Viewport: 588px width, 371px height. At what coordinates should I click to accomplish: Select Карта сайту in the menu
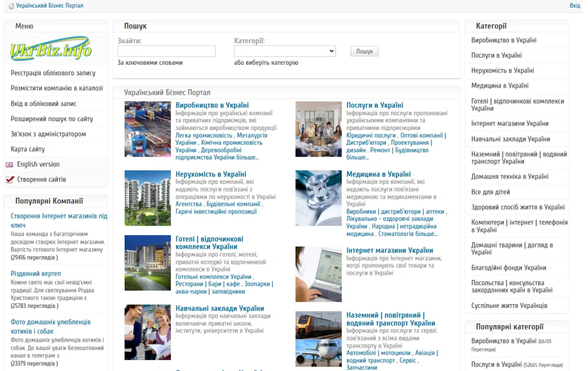point(28,149)
